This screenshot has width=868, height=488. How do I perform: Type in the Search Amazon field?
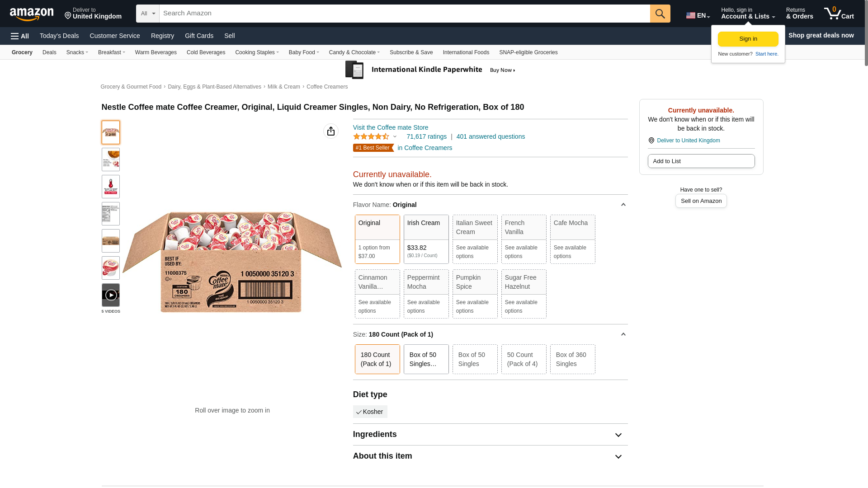[405, 14]
